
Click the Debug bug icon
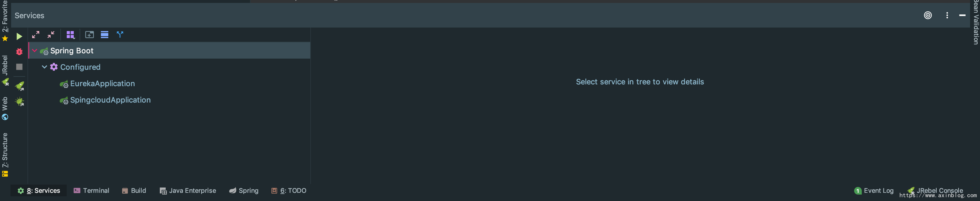19,51
